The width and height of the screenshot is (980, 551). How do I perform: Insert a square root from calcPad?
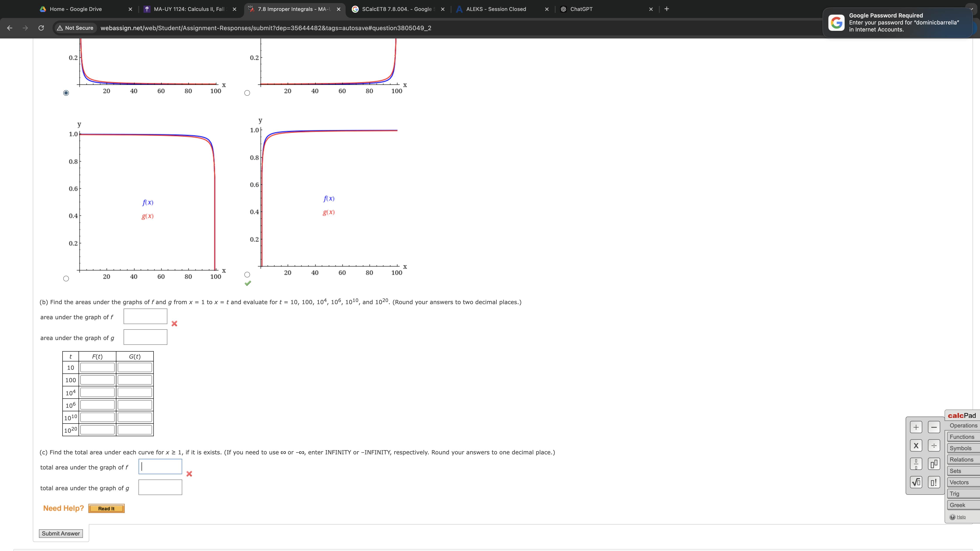point(916,482)
